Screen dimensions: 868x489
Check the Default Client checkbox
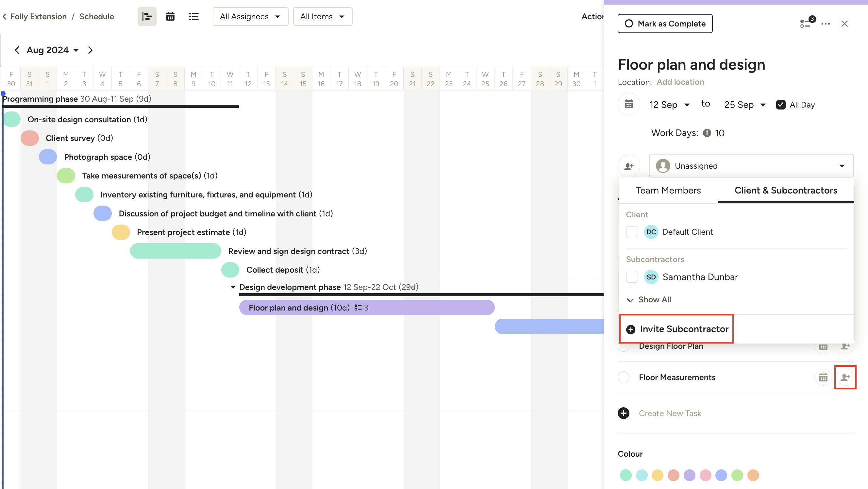click(632, 232)
